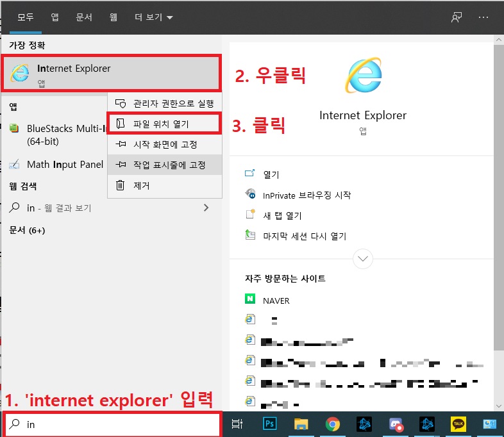Open the 웹 search tab
This screenshot has width=504, height=437.
click(113, 17)
